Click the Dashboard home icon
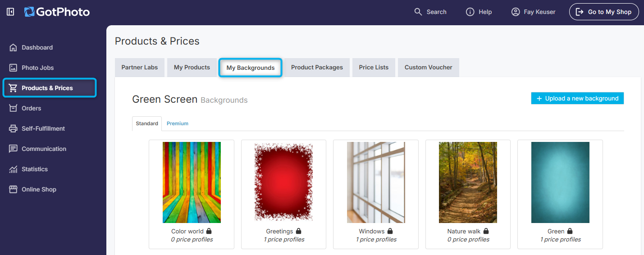644x255 pixels. [x=13, y=47]
